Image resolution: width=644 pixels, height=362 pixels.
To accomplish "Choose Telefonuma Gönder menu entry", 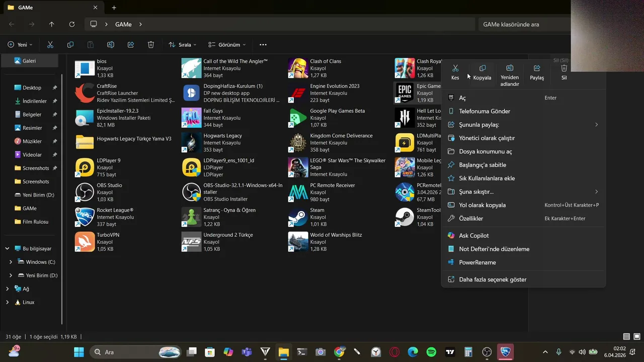I will 523,111.
